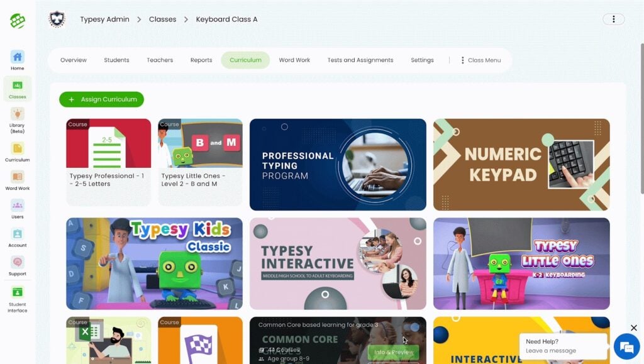Open the top-right three-dot menu

coord(613,19)
